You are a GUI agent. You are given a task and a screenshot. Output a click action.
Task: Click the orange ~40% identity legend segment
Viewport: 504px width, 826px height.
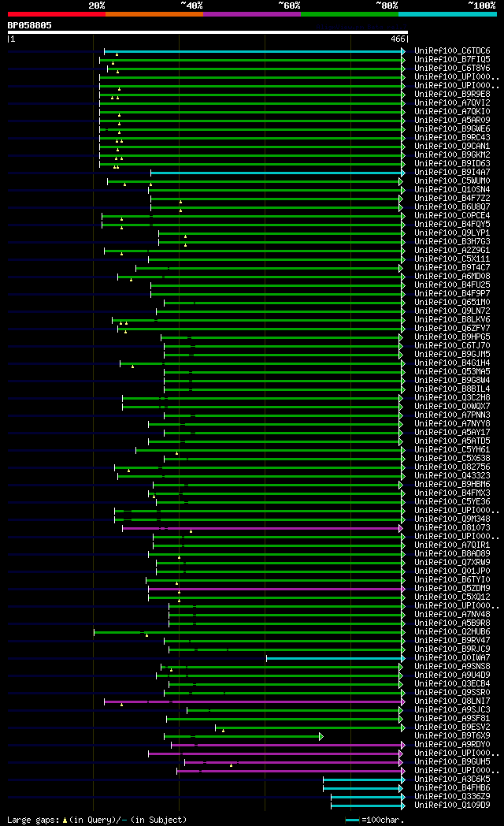pyautogui.click(x=154, y=14)
